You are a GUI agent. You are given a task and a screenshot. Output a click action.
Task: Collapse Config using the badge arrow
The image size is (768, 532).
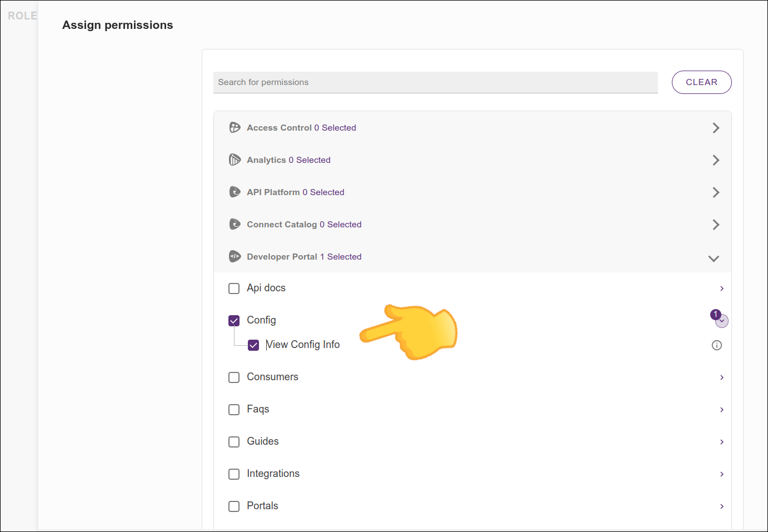[x=721, y=321]
